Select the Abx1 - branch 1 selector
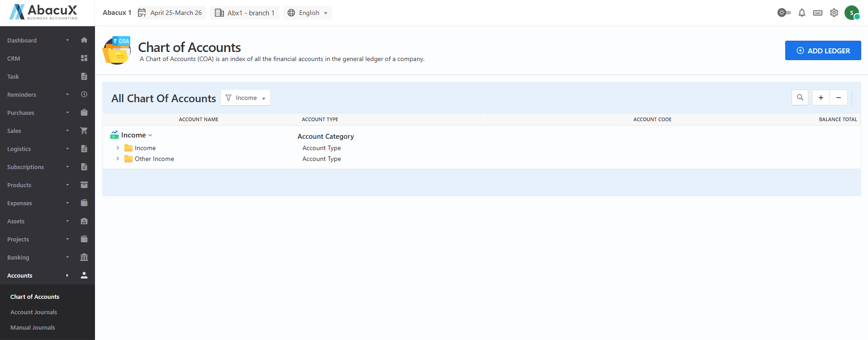 pyautogui.click(x=245, y=13)
